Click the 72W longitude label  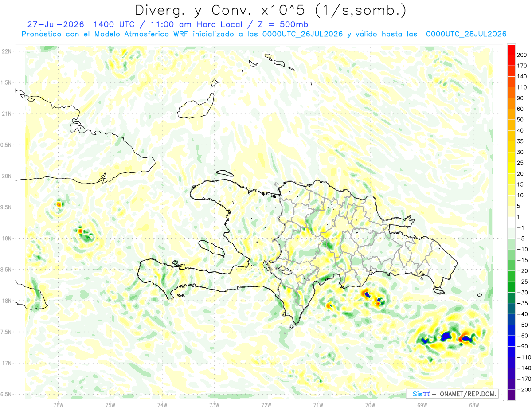coord(266,405)
